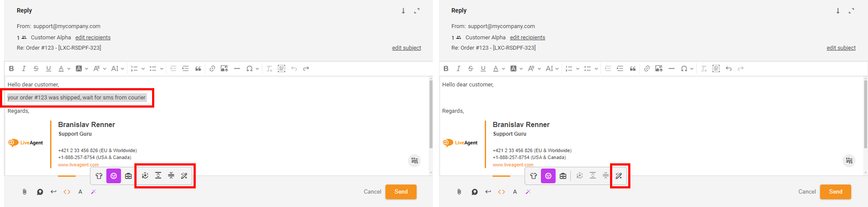Click the paperclip attachment icon in the left reply
This screenshot has width=868, height=207.
tap(25, 192)
